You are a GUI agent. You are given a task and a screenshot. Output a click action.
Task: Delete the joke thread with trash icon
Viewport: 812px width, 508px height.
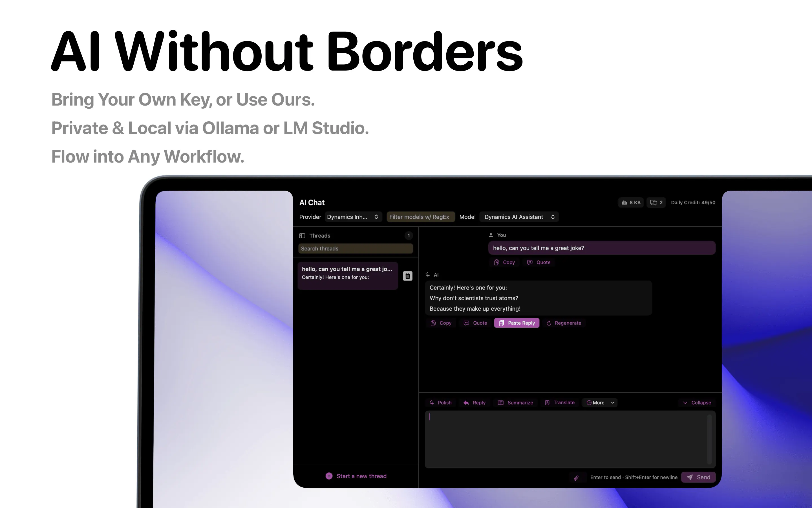(407, 276)
